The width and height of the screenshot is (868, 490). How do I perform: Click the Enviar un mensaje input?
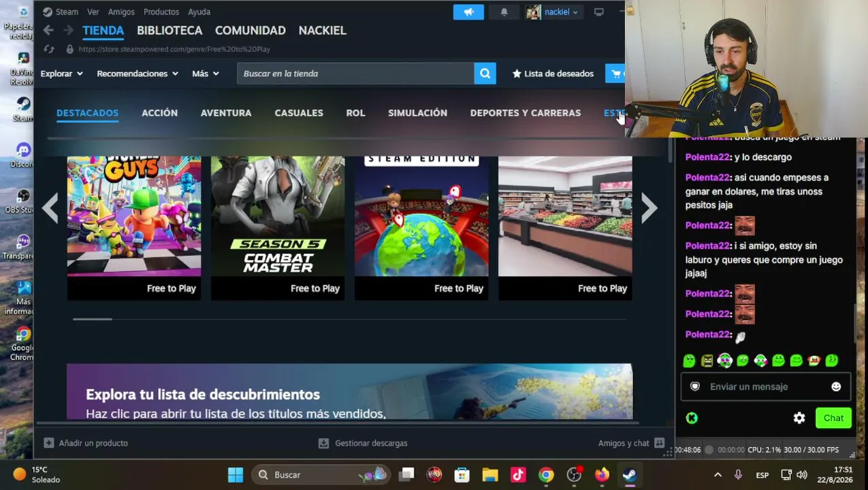pos(765,387)
